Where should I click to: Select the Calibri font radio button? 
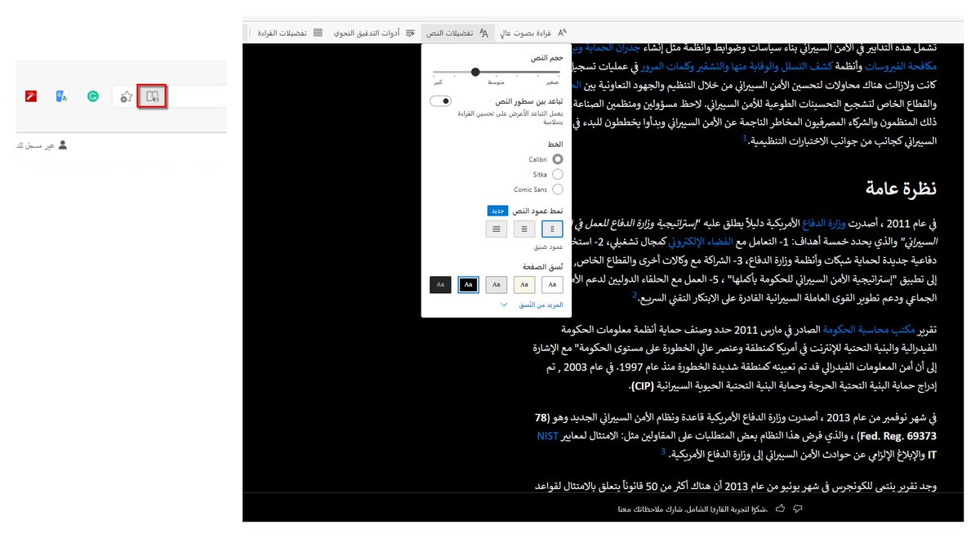click(558, 159)
